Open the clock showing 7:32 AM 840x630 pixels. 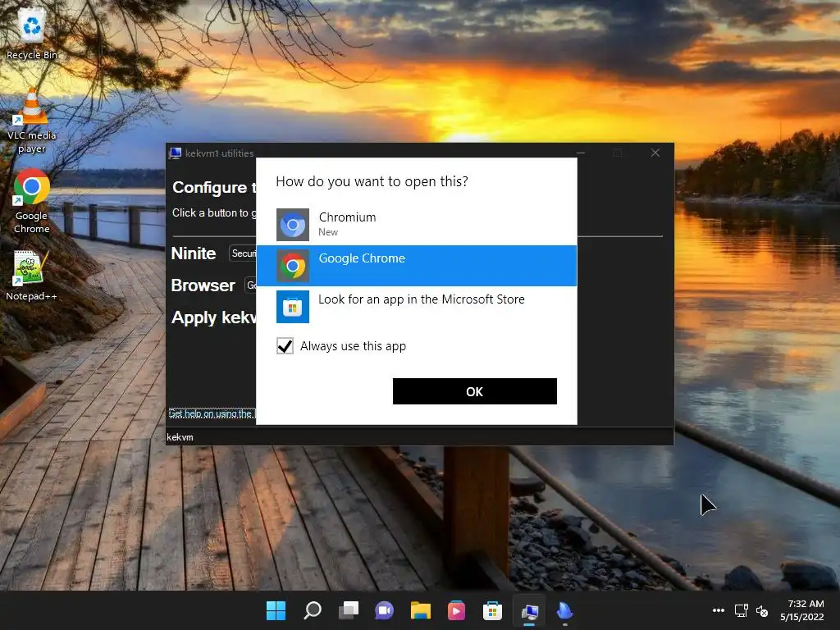[x=801, y=610]
